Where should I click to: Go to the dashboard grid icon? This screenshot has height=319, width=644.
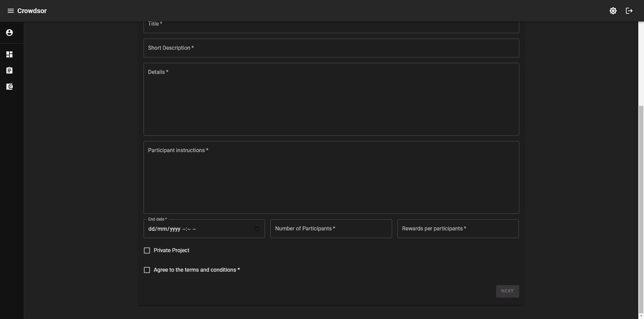[x=9, y=54]
